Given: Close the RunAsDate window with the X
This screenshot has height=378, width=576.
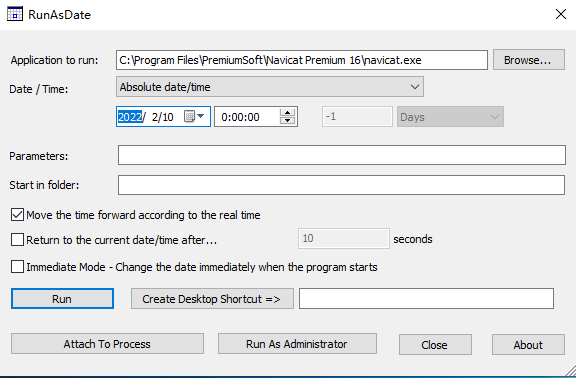Looking at the screenshot, I should click(561, 14).
